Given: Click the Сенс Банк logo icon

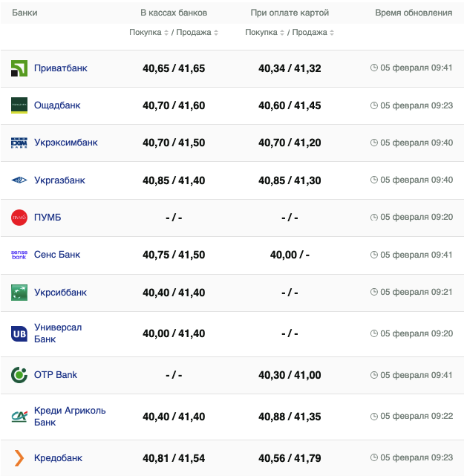Looking at the screenshot, I should point(19,255).
